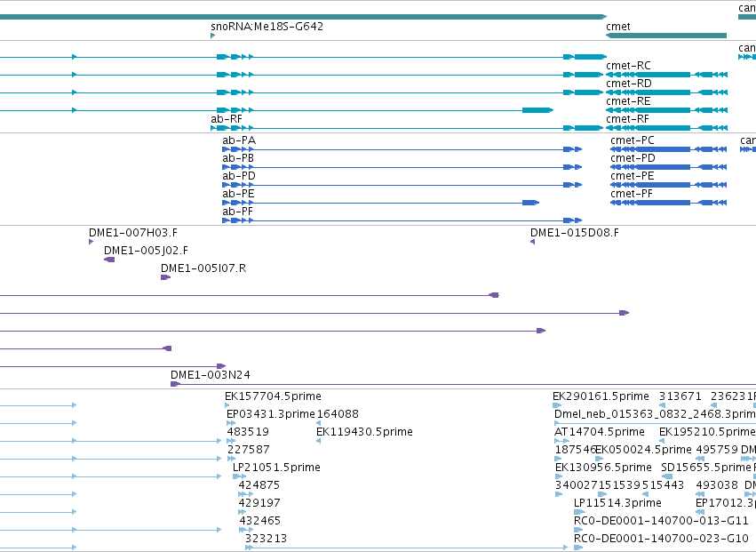Open the cmet-RE transcript label

click(628, 101)
